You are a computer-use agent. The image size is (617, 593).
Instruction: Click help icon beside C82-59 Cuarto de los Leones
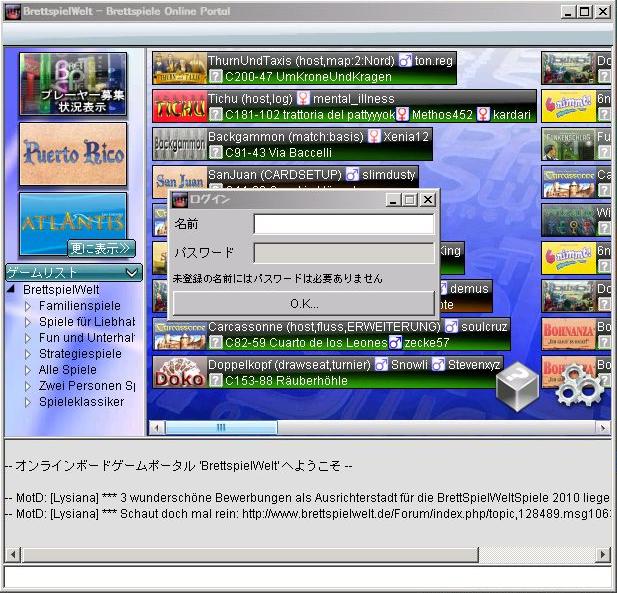(x=215, y=342)
